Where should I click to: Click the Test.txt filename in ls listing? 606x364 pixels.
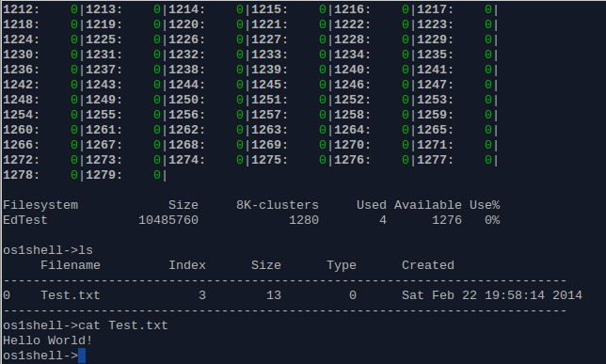71,295
